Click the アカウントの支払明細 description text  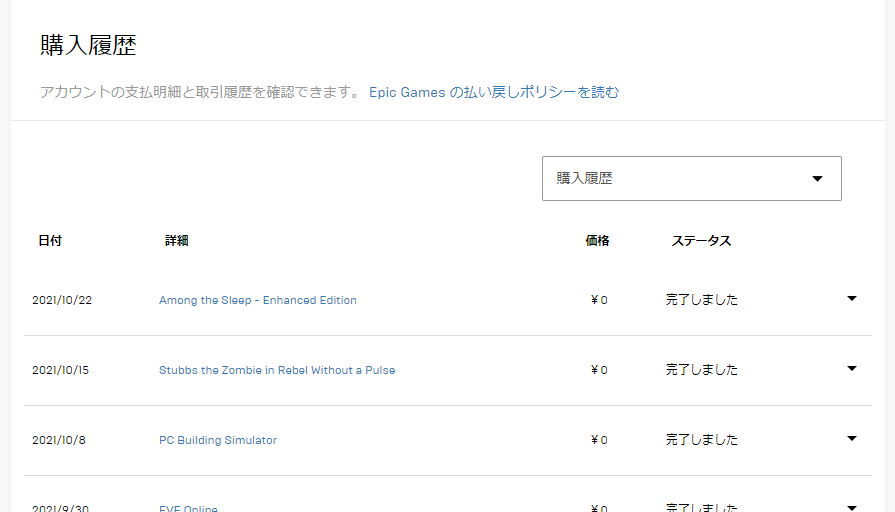click(200, 92)
